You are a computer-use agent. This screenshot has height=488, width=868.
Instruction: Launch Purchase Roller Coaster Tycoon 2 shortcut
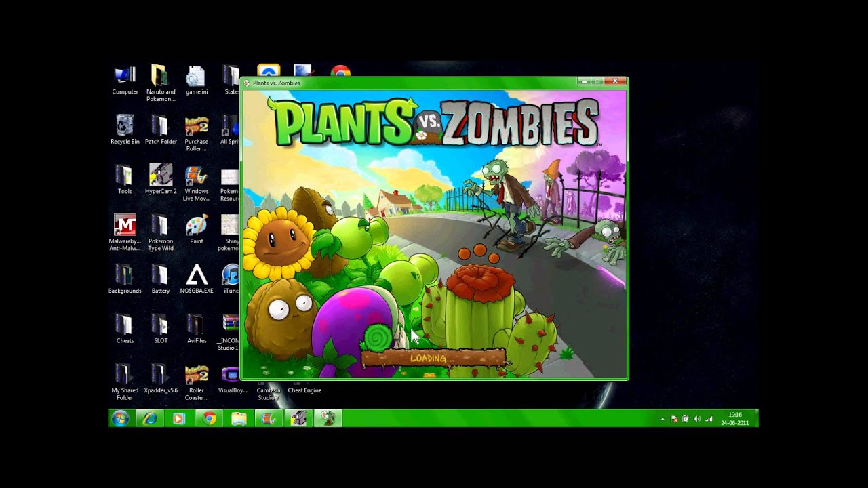[197, 134]
